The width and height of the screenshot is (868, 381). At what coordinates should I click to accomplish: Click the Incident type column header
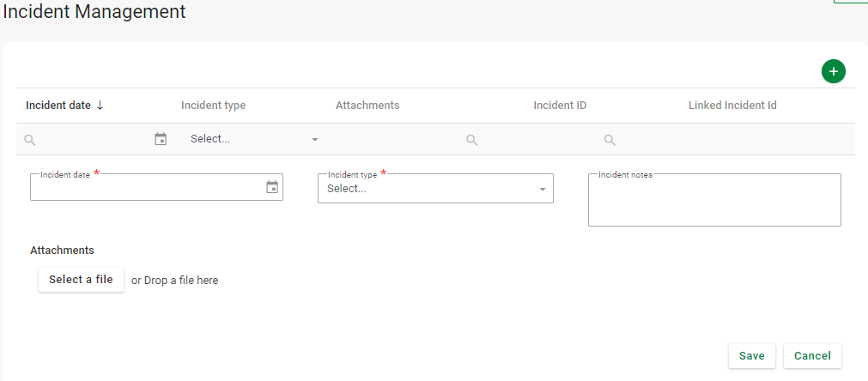coord(213,106)
